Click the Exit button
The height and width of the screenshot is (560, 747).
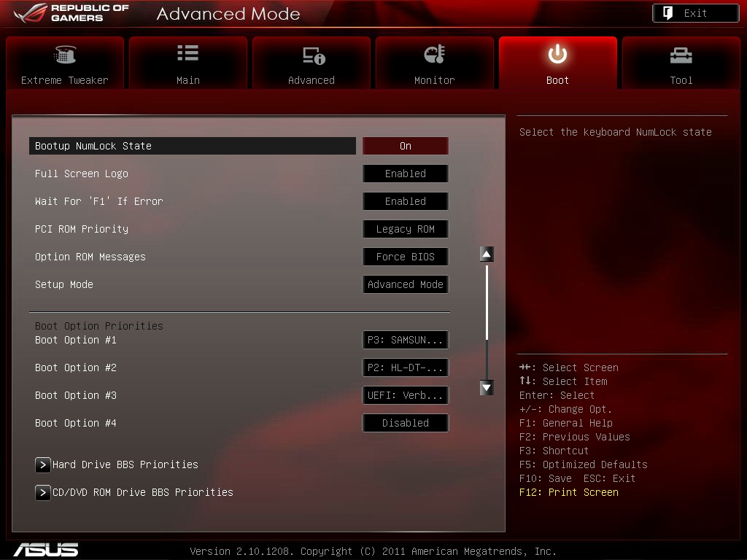(x=695, y=13)
